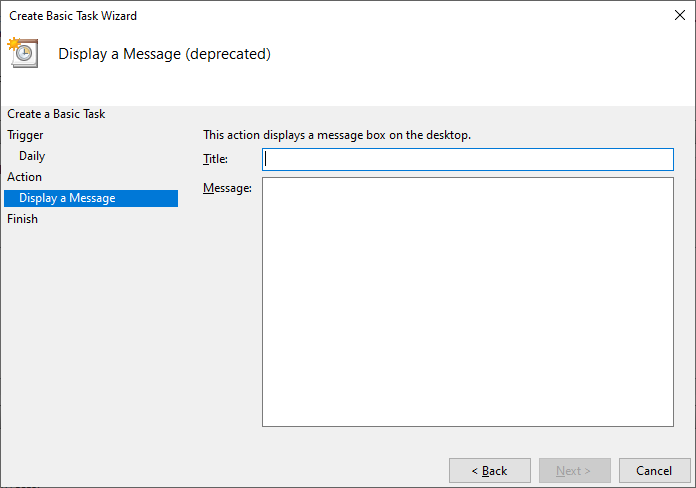Image resolution: width=696 pixels, height=488 pixels.
Task: Click the greyed-out Next button
Action: coord(575,470)
